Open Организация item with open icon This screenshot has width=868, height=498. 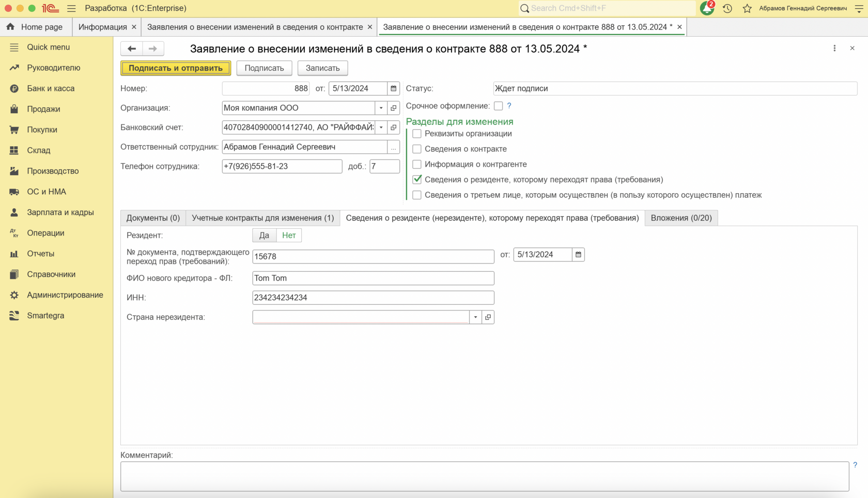[x=394, y=108]
